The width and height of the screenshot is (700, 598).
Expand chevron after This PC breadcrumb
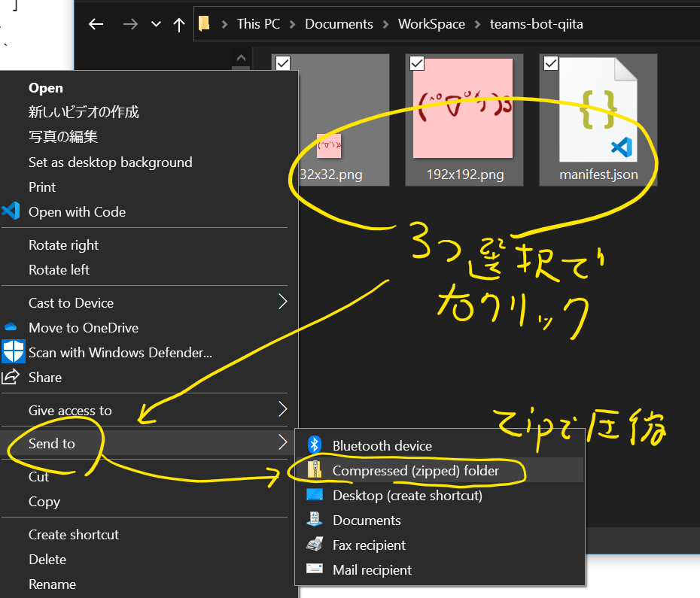coord(292,24)
